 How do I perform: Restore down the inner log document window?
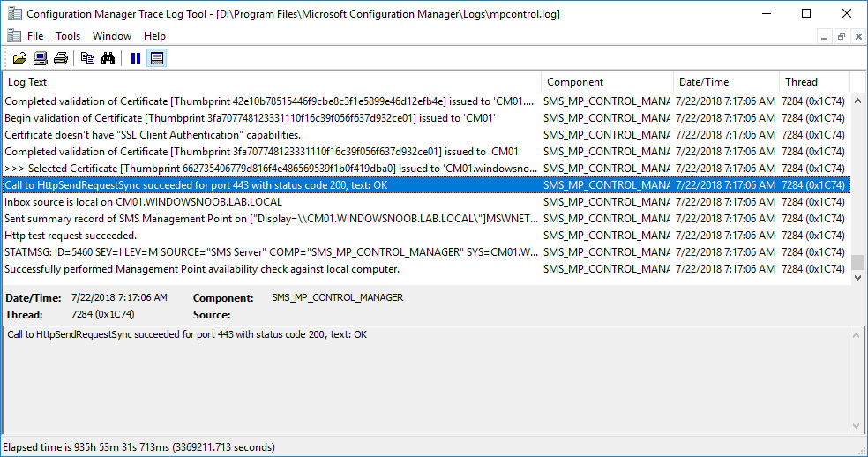pyautogui.click(x=842, y=36)
